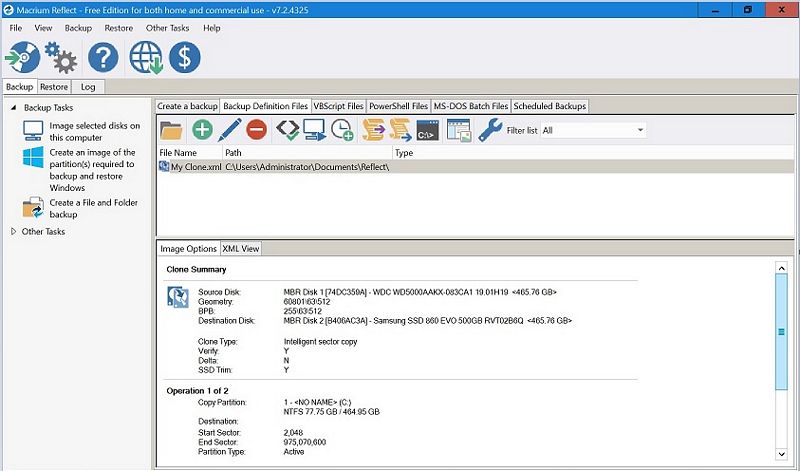Click the Macrium Reflect title bar logo

coord(8,9)
